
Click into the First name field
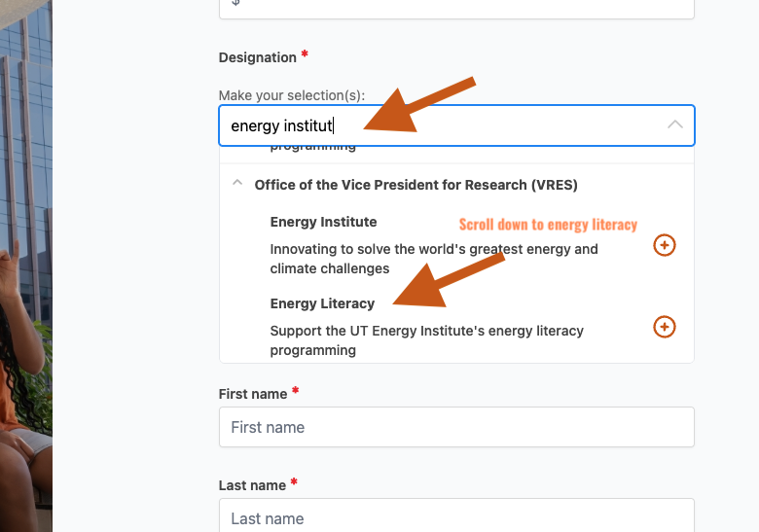pos(456,427)
